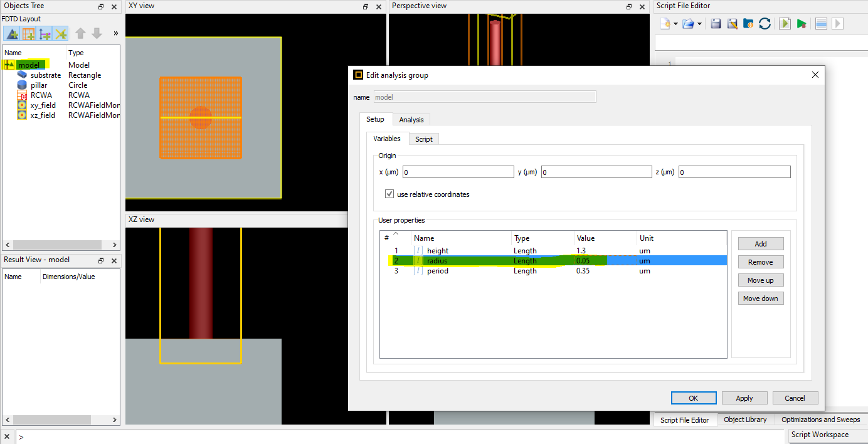This screenshot has height=444, width=868.
Task: Click the Cancel button
Action: (x=795, y=398)
